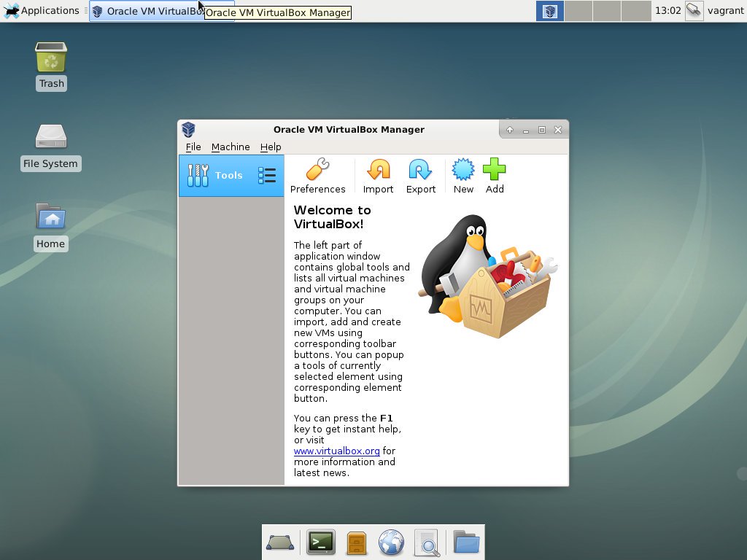Visit www.virtualbox.org link
The width and height of the screenshot is (747, 560).
click(336, 451)
